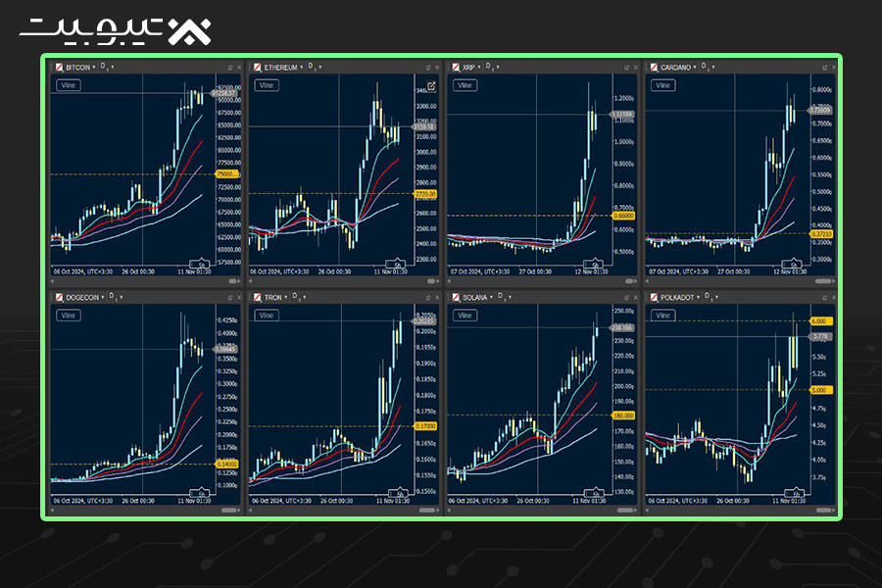Change the D1 timeframe on BITCOIN chart

pyautogui.click(x=107, y=67)
